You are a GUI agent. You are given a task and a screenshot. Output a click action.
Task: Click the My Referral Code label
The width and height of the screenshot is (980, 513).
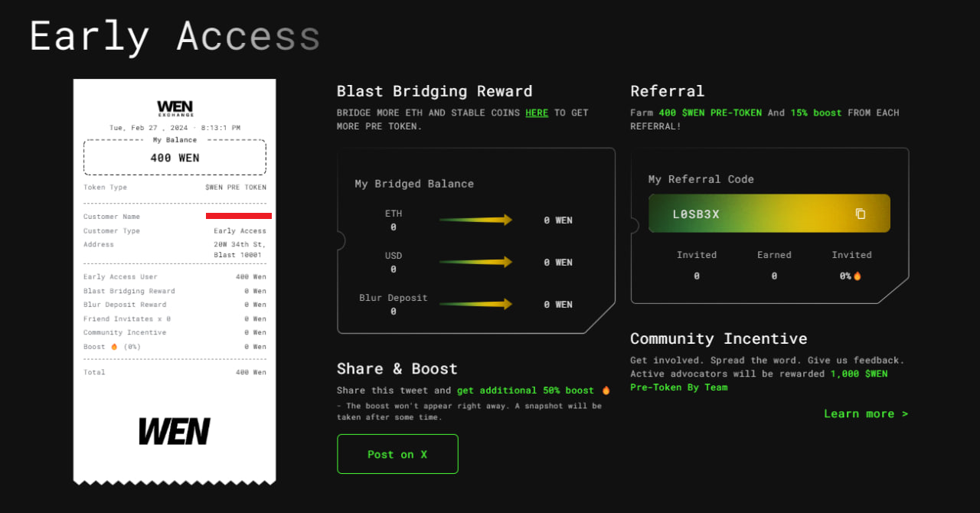(701, 179)
